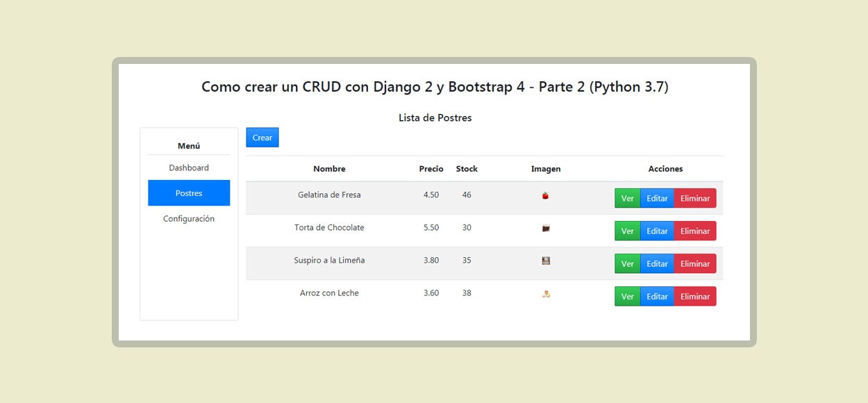Click the Lista de Postres heading
The width and height of the screenshot is (868, 403).
tap(435, 117)
